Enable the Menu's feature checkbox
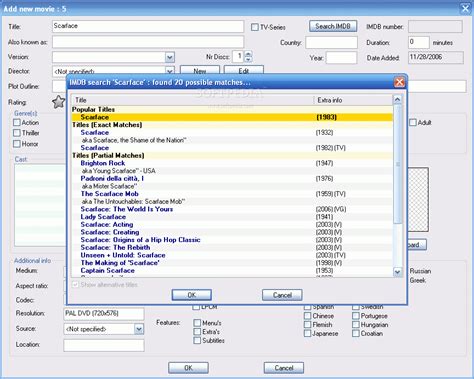The height and width of the screenshot is (379, 474). (197, 323)
